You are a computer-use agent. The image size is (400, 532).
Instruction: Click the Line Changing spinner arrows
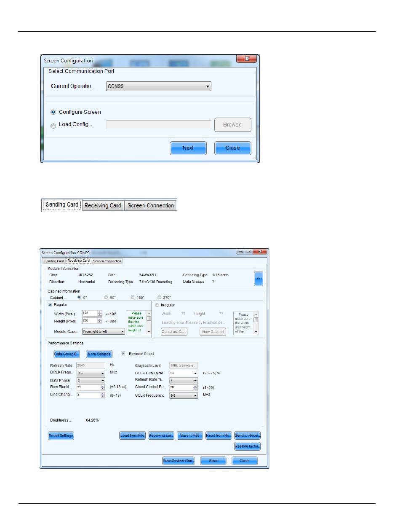(x=102, y=395)
